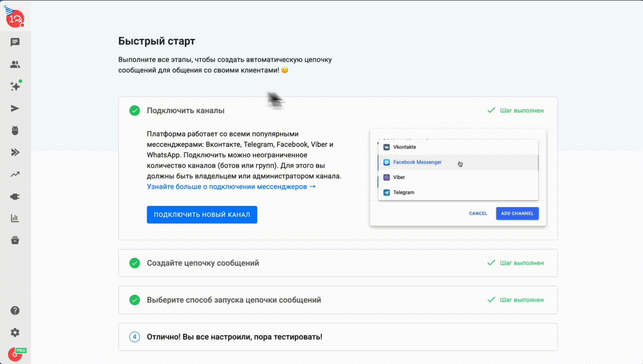Open the settings gear icon

[15, 332]
